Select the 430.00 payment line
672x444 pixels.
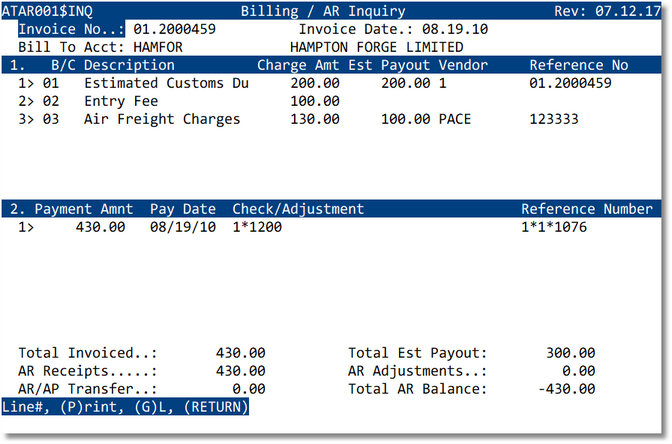(100, 228)
